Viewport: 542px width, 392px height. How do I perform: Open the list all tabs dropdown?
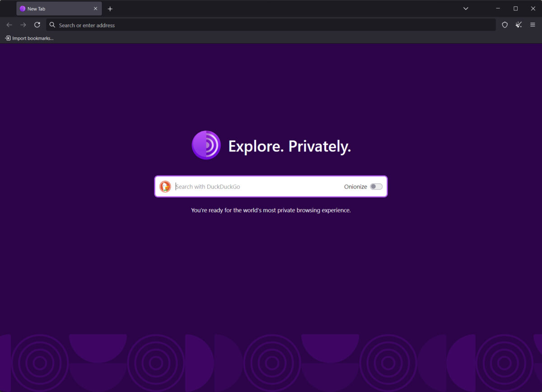coord(466,8)
